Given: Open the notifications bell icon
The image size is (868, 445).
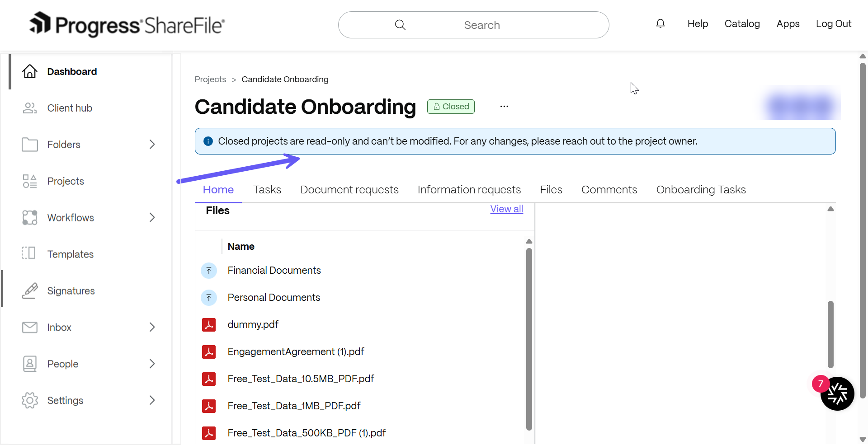Looking at the screenshot, I should click(x=660, y=23).
